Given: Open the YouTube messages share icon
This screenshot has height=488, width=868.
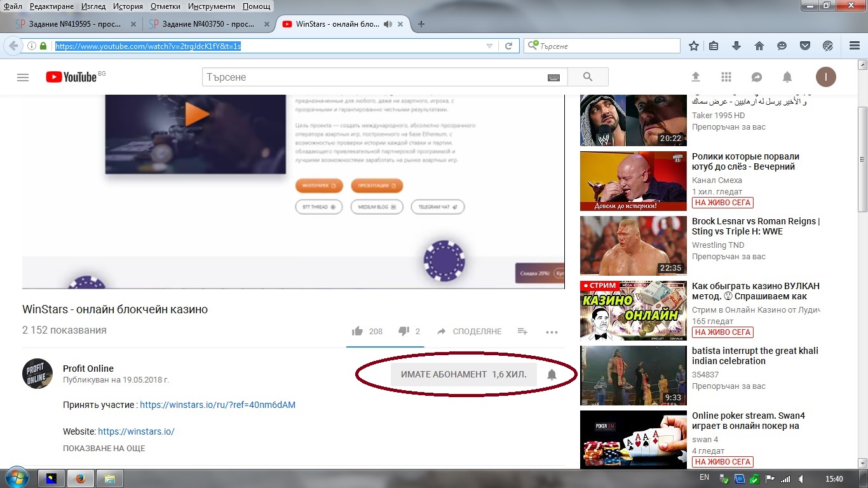Looking at the screenshot, I should (x=757, y=77).
